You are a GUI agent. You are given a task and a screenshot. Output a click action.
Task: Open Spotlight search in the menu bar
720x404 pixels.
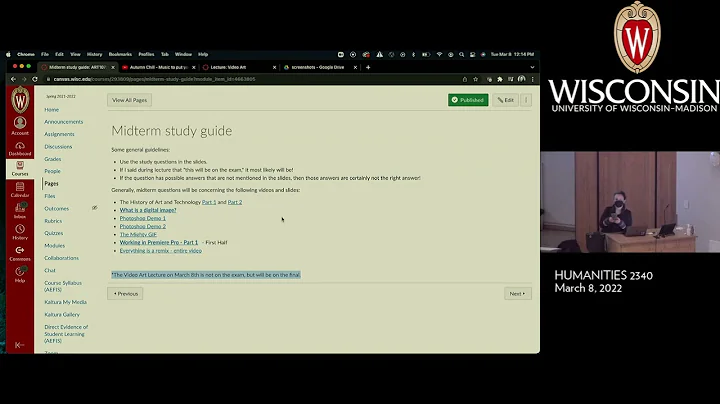coord(461,54)
